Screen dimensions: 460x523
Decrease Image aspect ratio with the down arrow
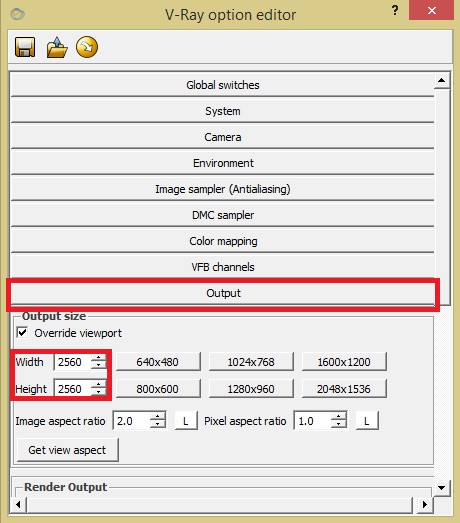(x=157, y=425)
